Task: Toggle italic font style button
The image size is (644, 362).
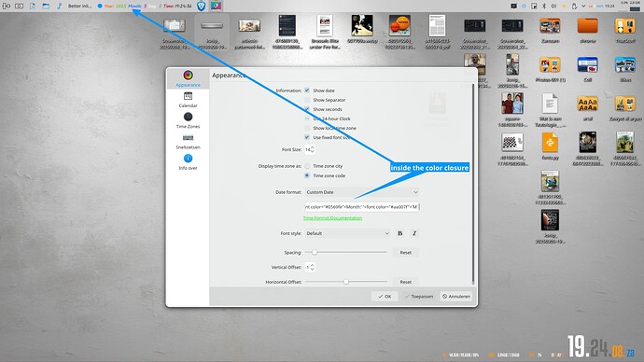Action: click(x=414, y=233)
